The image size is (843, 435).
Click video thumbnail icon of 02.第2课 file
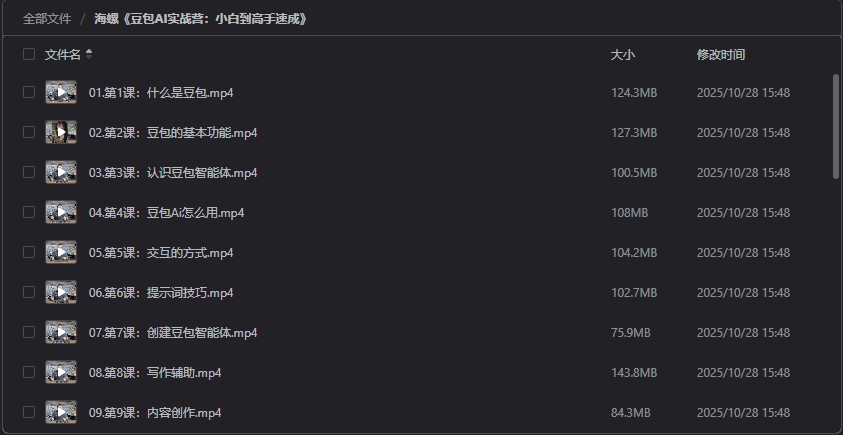click(x=61, y=133)
